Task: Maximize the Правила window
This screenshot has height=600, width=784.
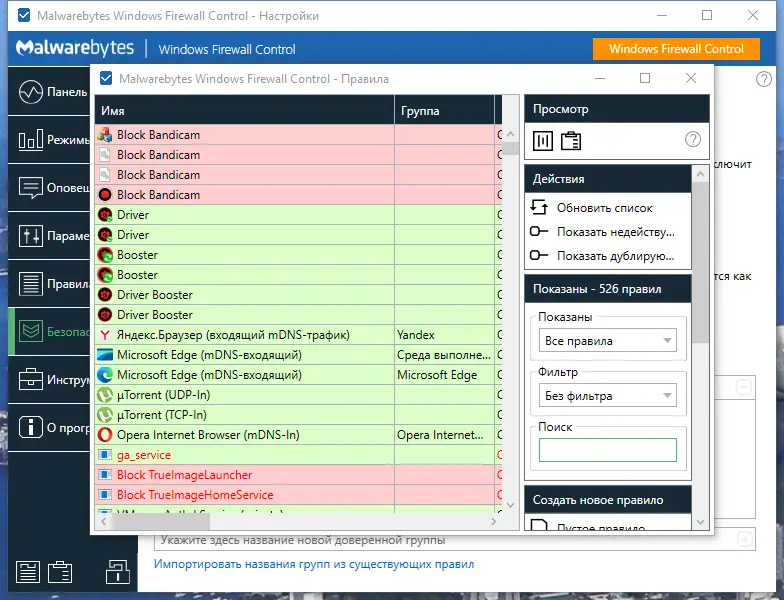Action: coord(645,78)
